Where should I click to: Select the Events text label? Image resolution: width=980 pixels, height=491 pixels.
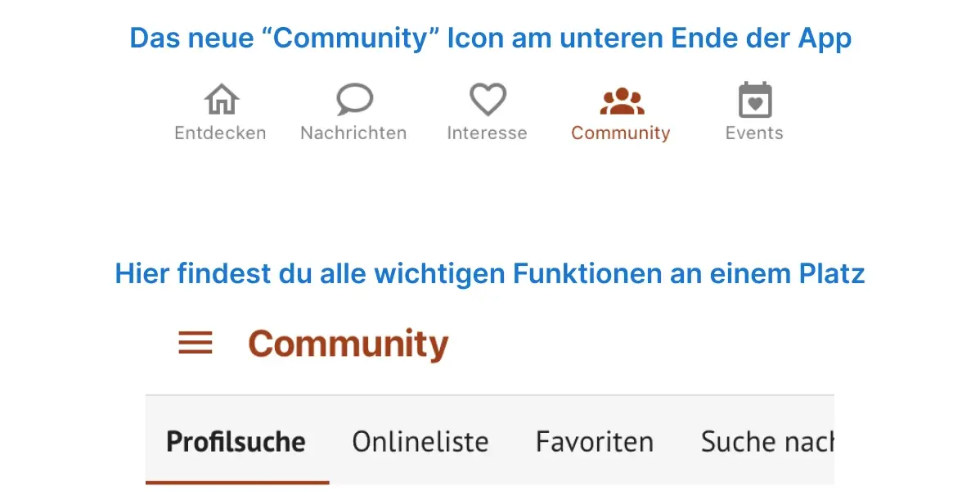pos(754,133)
